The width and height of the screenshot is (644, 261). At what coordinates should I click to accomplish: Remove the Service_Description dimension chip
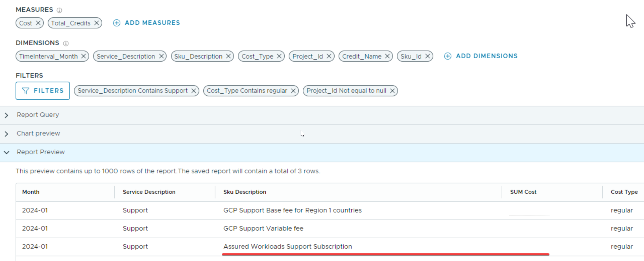pyautogui.click(x=161, y=56)
